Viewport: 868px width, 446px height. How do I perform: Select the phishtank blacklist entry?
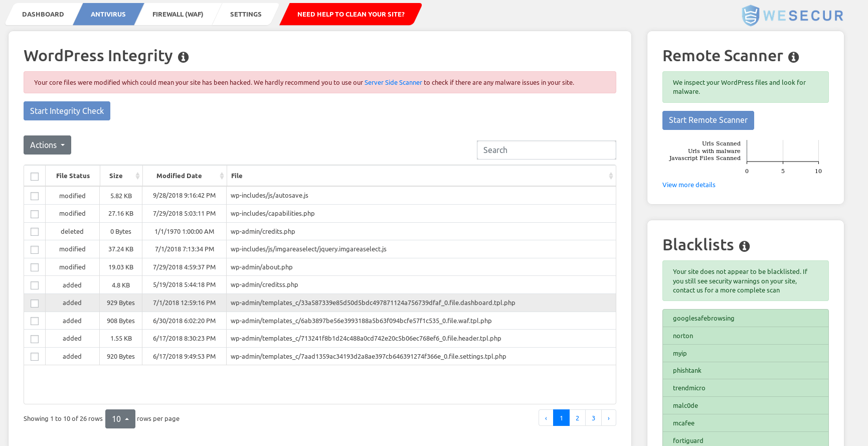pyautogui.click(x=745, y=371)
